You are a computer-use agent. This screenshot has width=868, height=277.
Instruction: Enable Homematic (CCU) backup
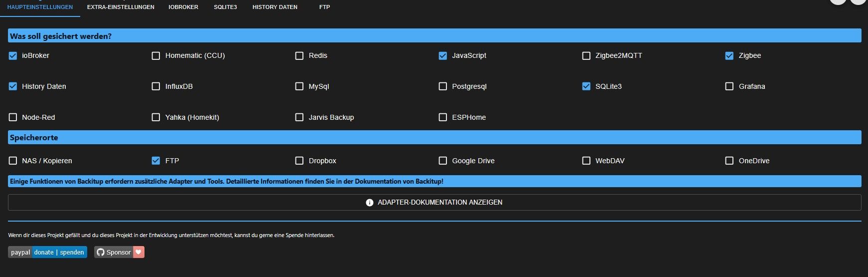tap(156, 56)
